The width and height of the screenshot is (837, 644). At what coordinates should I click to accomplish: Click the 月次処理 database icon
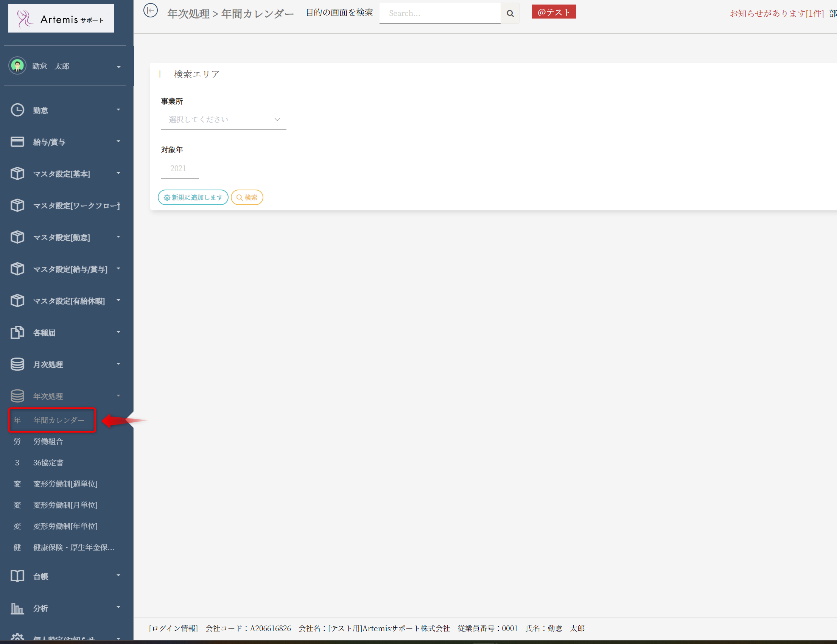click(17, 364)
